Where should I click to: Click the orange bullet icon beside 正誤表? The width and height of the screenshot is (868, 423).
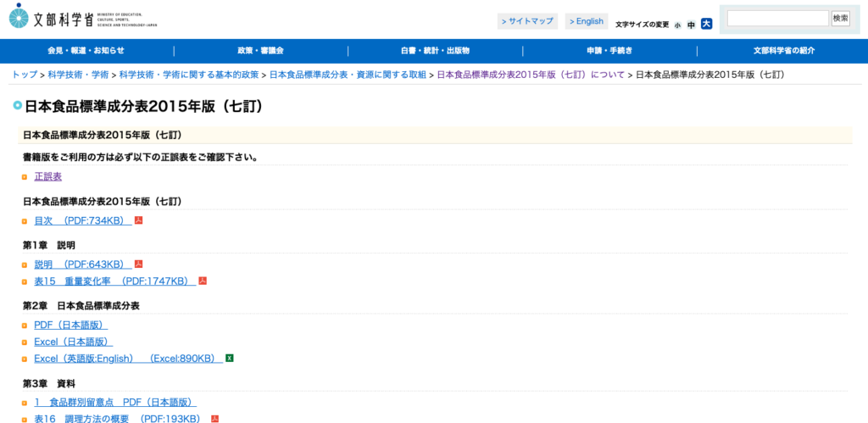tap(25, 177)
